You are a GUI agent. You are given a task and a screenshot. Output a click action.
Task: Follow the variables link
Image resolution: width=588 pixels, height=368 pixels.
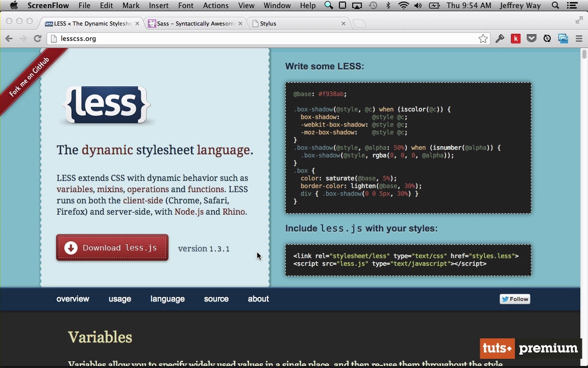tap(75, 189)
